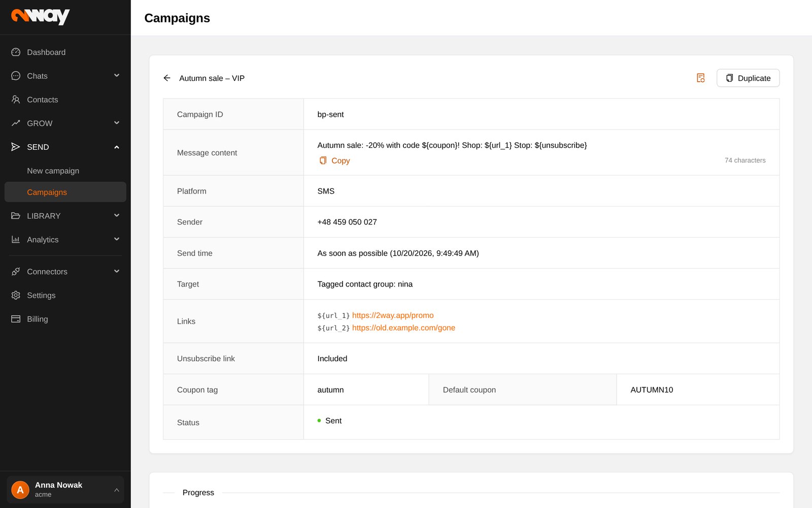Image resolution: width=812 pixels, height=508 pixels.
Task: Expand the Connectors section chevron
Action: 117,272
